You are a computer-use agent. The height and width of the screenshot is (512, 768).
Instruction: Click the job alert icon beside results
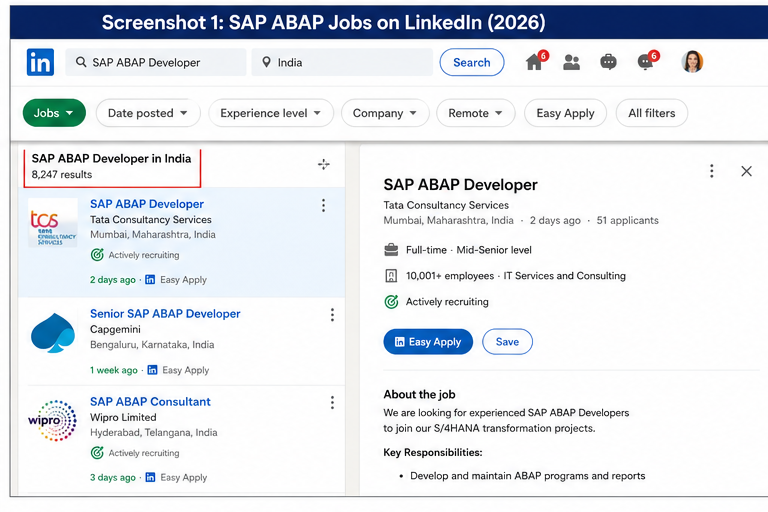(x=324, y=164)
